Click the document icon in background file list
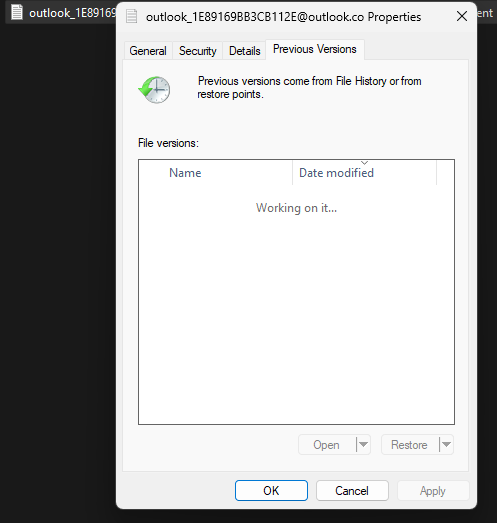Viewport: 497px width, 523px height. [17, 12]
